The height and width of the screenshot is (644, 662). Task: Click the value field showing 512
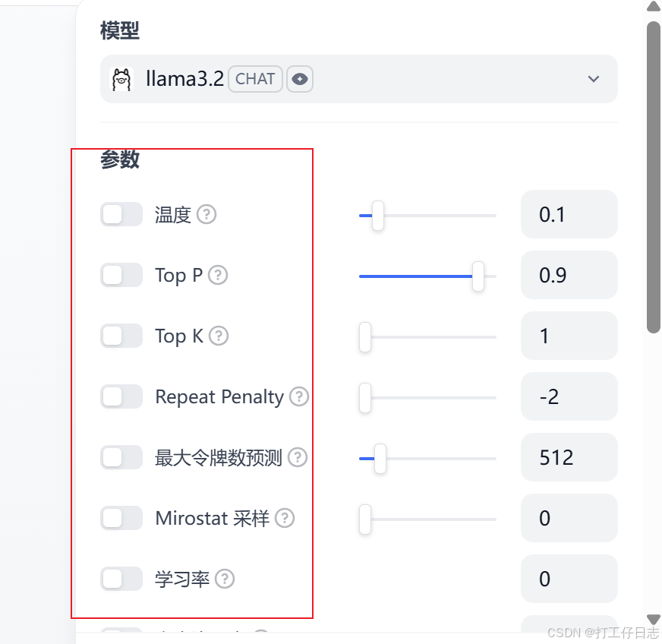click(569, 457)
